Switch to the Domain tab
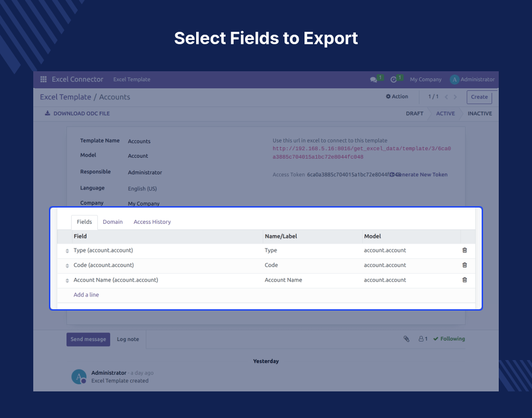532x418 pixels. [x=113, y=222]
